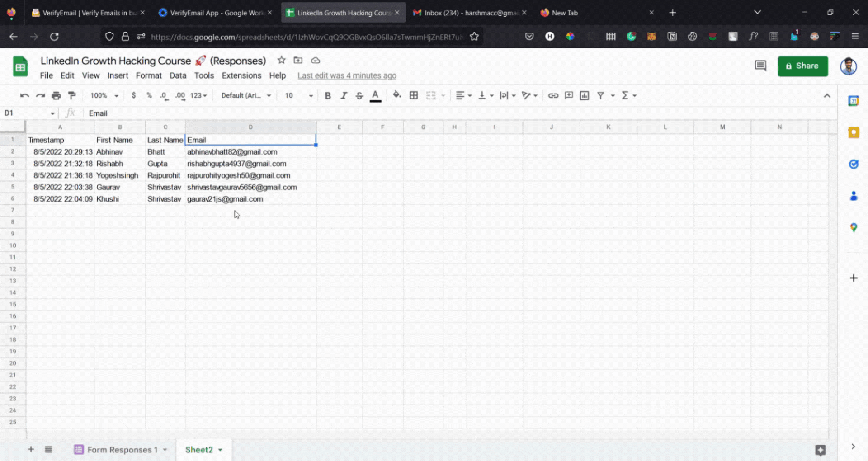This screenshot has height=461, width=868.
Task: Print the spreadsheet with printer icon
Action: (56, 95)
